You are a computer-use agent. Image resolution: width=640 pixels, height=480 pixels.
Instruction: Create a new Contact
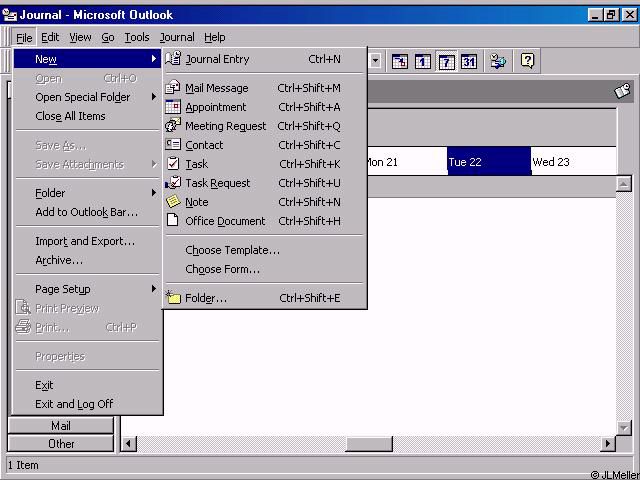(264, 145)
